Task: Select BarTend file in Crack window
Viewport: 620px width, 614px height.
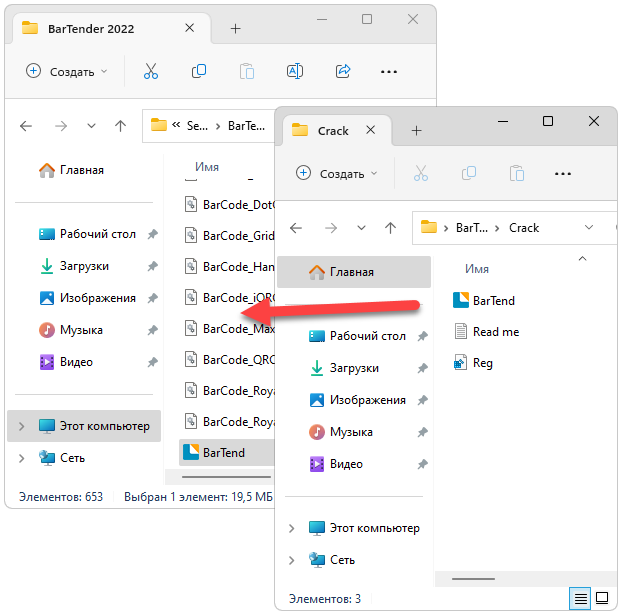Action: [493, 301]
